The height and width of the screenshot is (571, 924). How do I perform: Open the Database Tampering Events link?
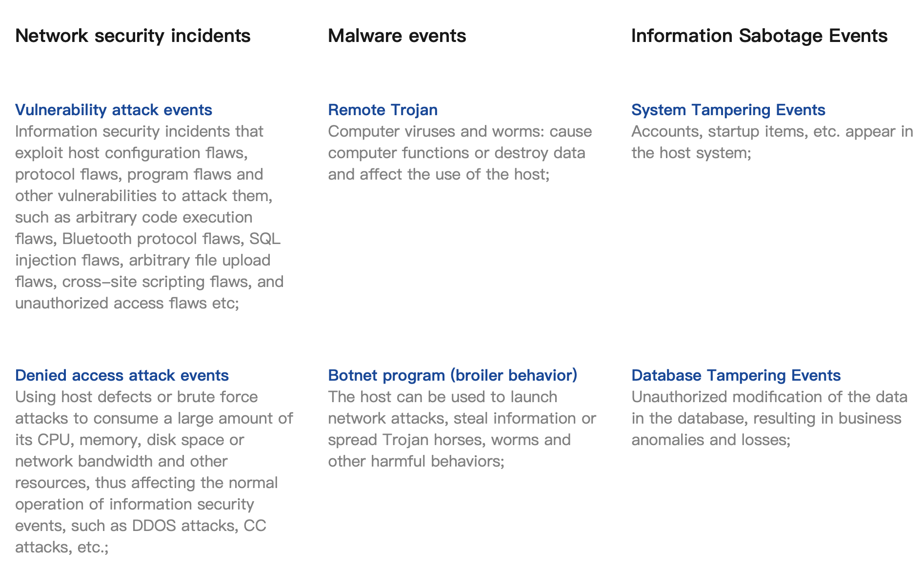coord(736,375)
